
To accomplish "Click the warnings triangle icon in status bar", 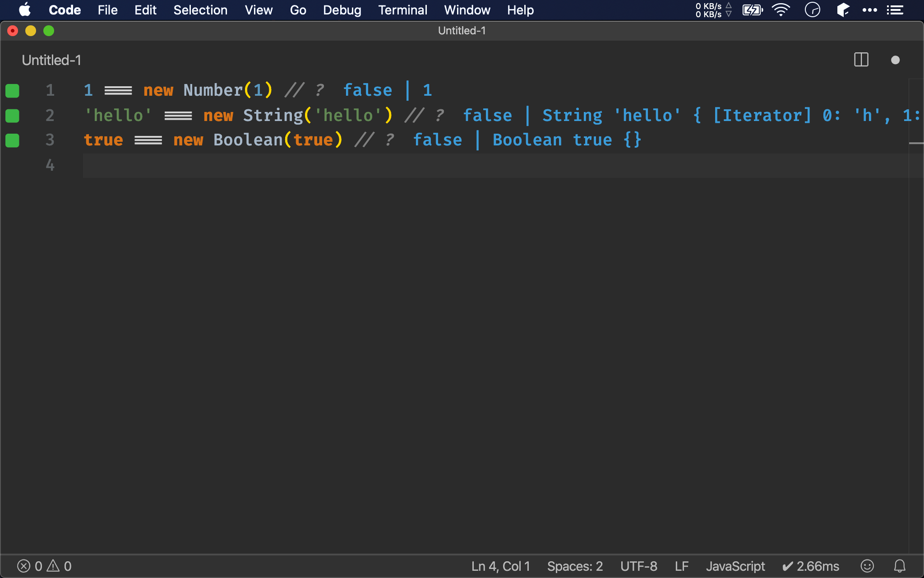I will point(53,566).
